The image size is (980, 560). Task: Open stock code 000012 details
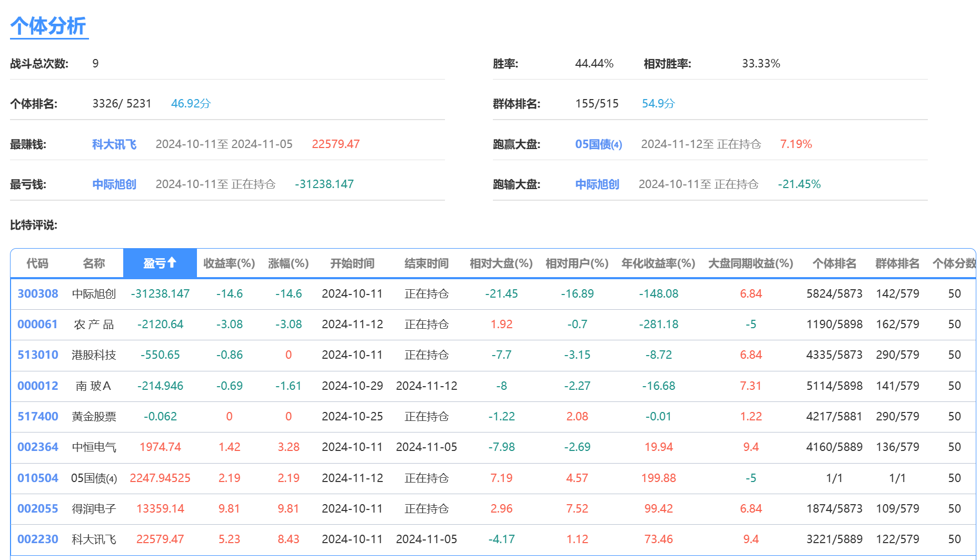(x=37, y=386)
